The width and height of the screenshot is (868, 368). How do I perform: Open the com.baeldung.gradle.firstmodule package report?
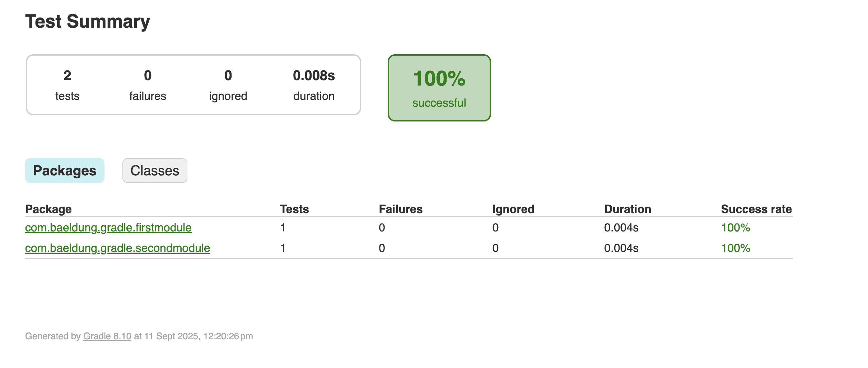[108, 227]
